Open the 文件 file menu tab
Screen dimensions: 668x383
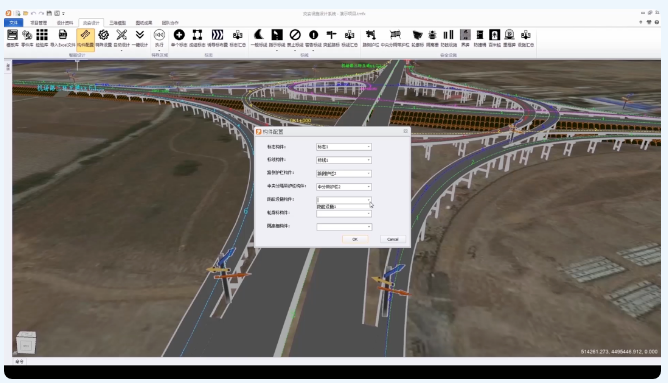[x=14, y=23]
